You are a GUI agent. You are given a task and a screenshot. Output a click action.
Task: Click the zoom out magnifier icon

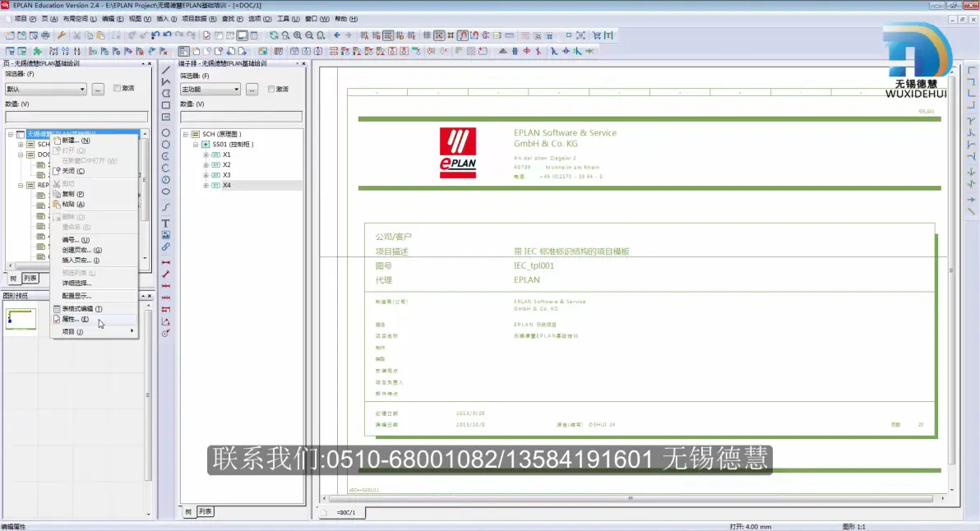(x=309, y=35)
